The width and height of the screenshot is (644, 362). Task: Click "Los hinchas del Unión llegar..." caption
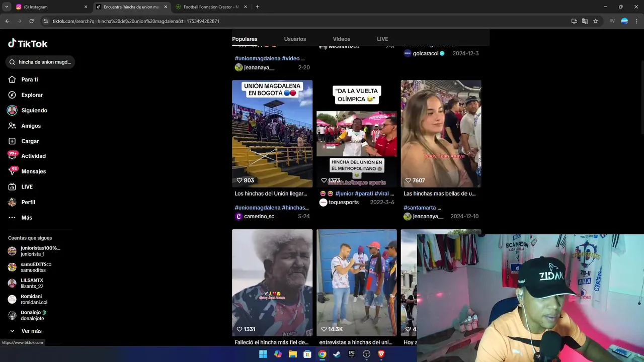pos(271,194)
